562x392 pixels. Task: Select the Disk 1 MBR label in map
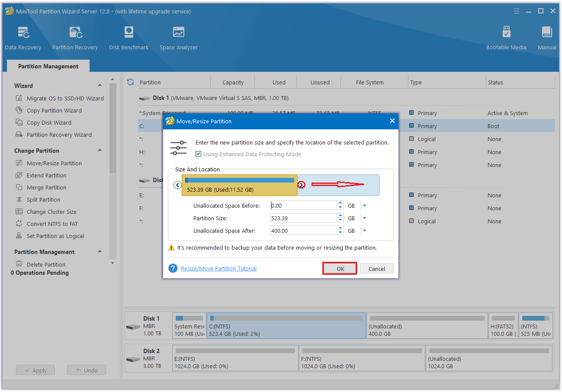point(148,325)
